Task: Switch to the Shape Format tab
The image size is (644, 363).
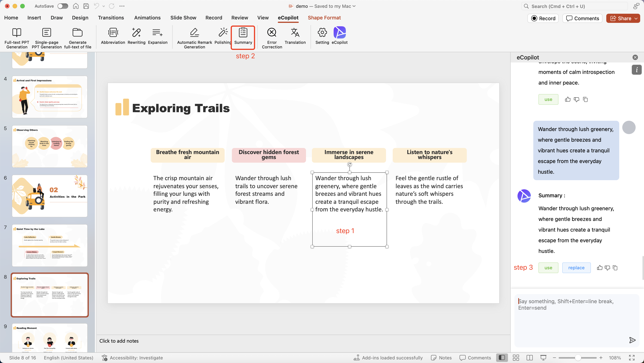Action: (x=324, y=18)
